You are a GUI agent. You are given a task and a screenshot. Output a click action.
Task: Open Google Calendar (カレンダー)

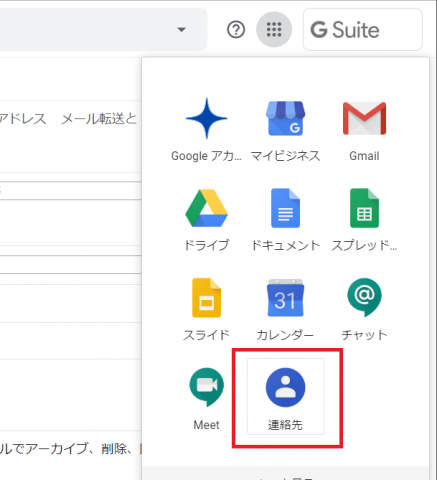pyautogui.click(x=285, y=298)
